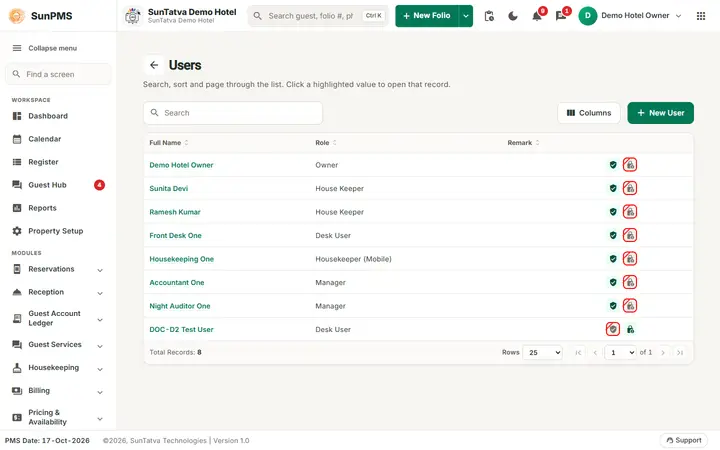Open the Ramesh Kumar user record
Image resolution: width=720 pixels, height=450 pixels.
pos(175,212)
